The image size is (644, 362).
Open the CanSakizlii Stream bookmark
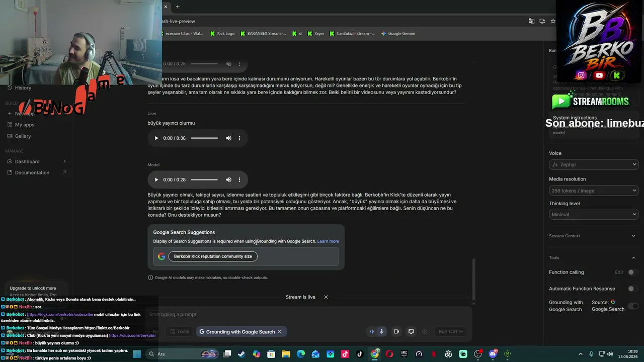tap(352, 34)
